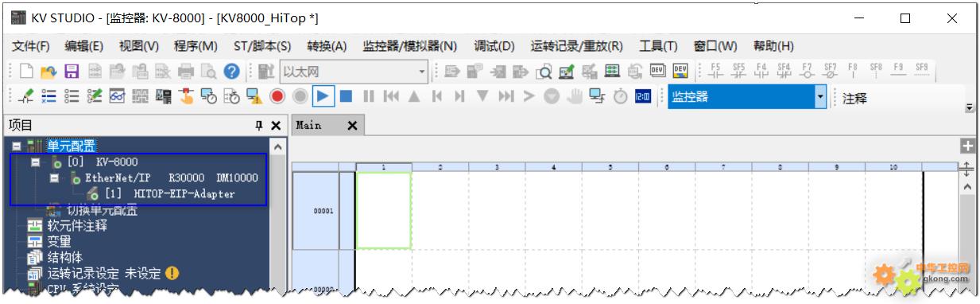Click the F5 contact insert icon
Screen dimensions: 980x304
[x=715, y=71]
